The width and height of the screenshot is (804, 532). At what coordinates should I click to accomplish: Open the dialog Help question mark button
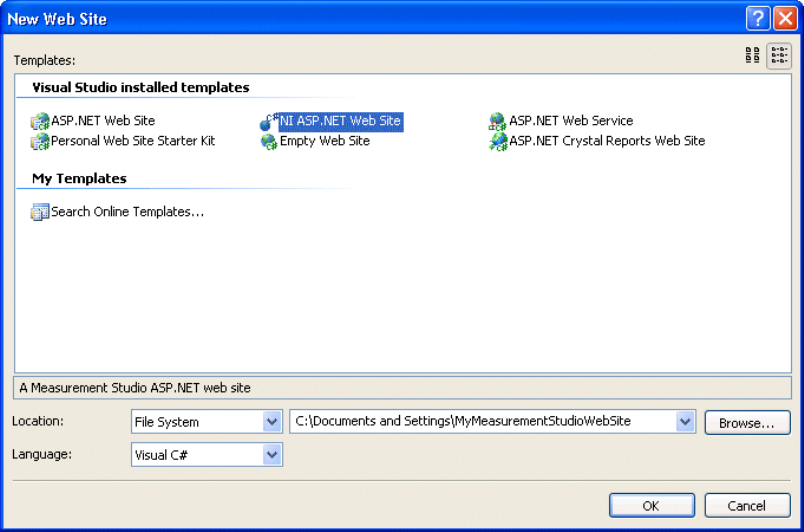758,18
